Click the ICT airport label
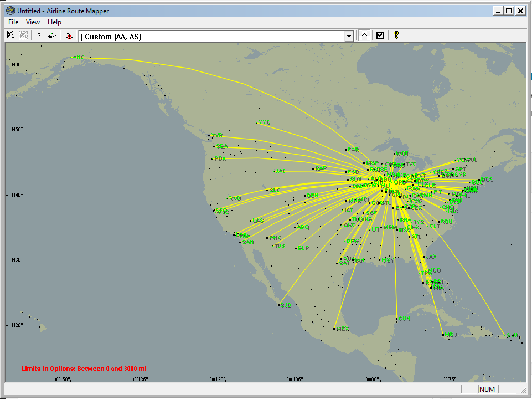 pos(349,211)
